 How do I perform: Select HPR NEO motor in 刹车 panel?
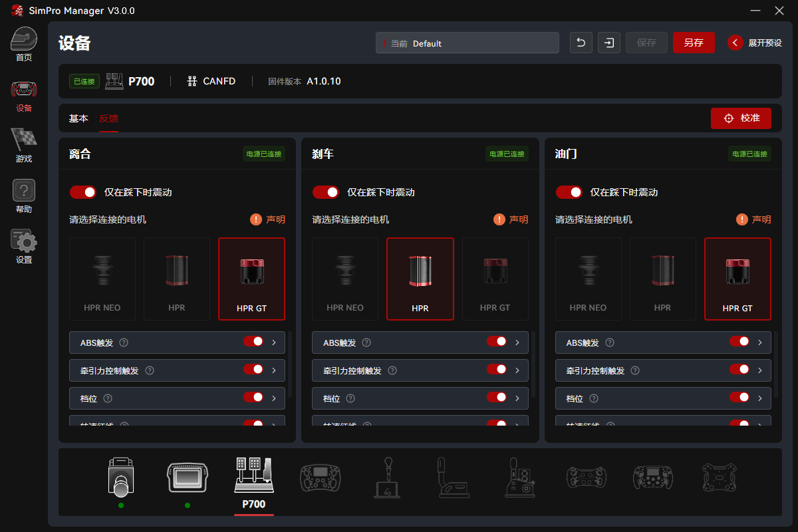[x=345, y=279]
